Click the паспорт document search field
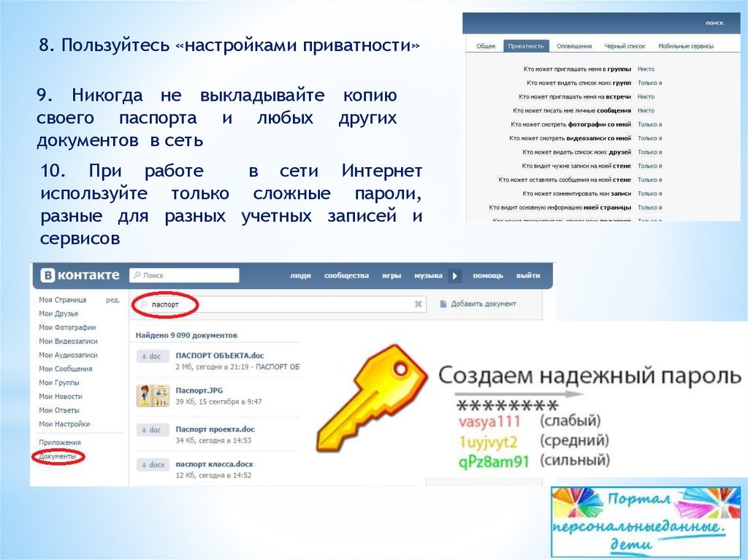 [x=278, y=304]
